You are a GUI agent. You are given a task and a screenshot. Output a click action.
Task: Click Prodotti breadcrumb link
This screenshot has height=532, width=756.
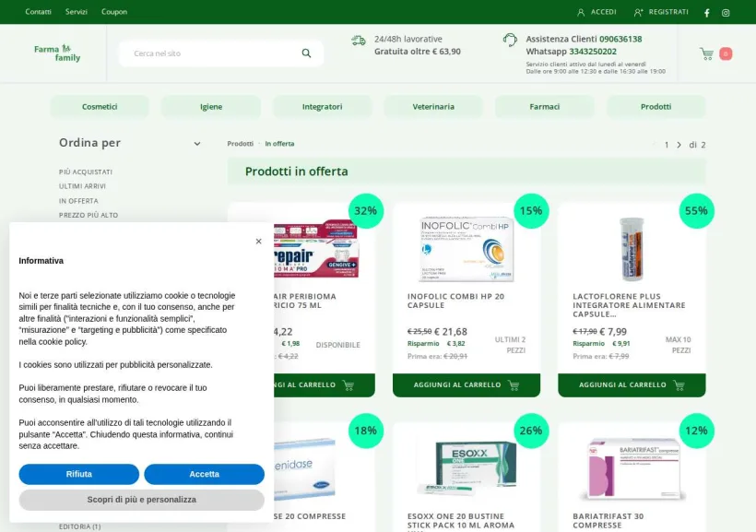click(240, 144)
